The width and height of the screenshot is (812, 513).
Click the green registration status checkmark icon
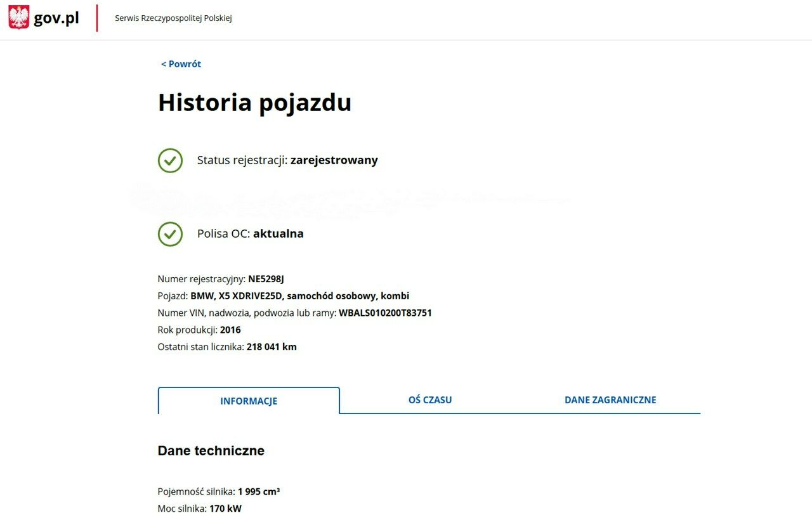click(x=170, y=160)
